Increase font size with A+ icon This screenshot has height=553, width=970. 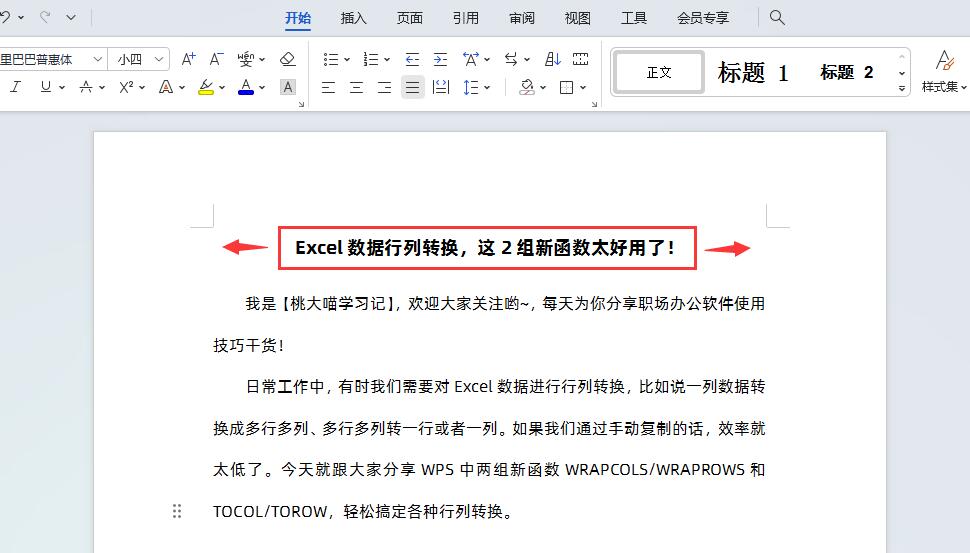click(189, 59)
